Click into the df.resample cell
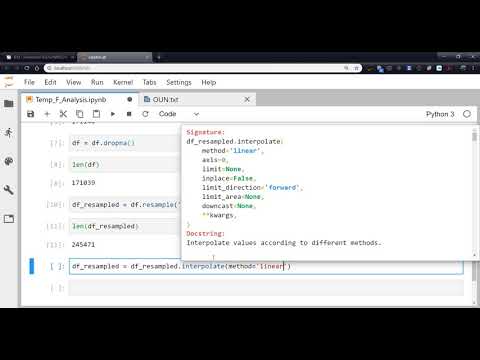 click(125, 205)
